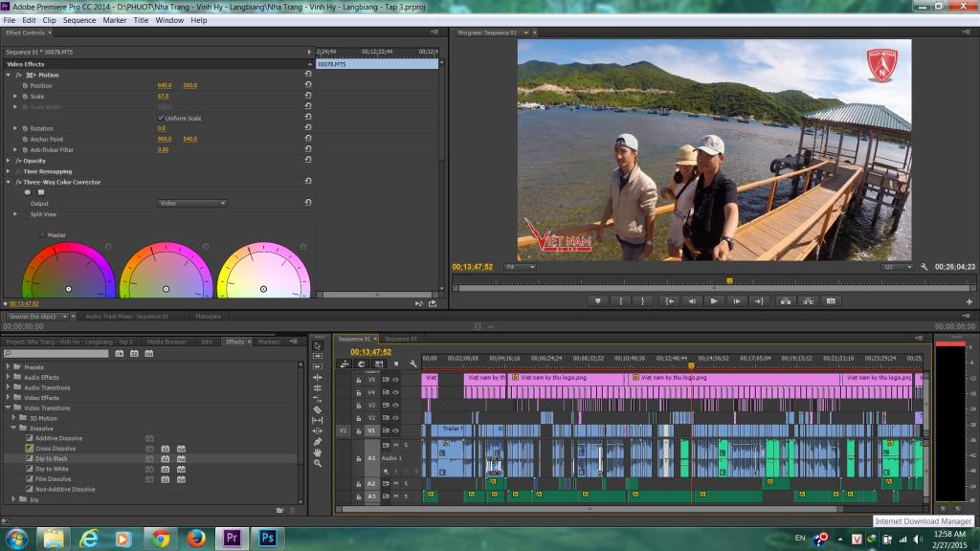
Task: Select the Pen tool
Action: click(x=318, y=442)
